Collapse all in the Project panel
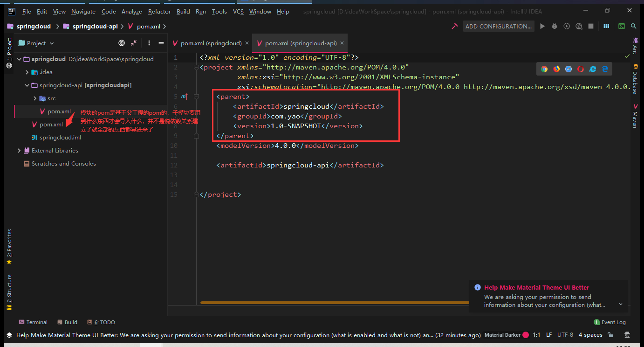The height and width of the screenshot is (347, 644). pyautogui.click(x=134, y=43)
